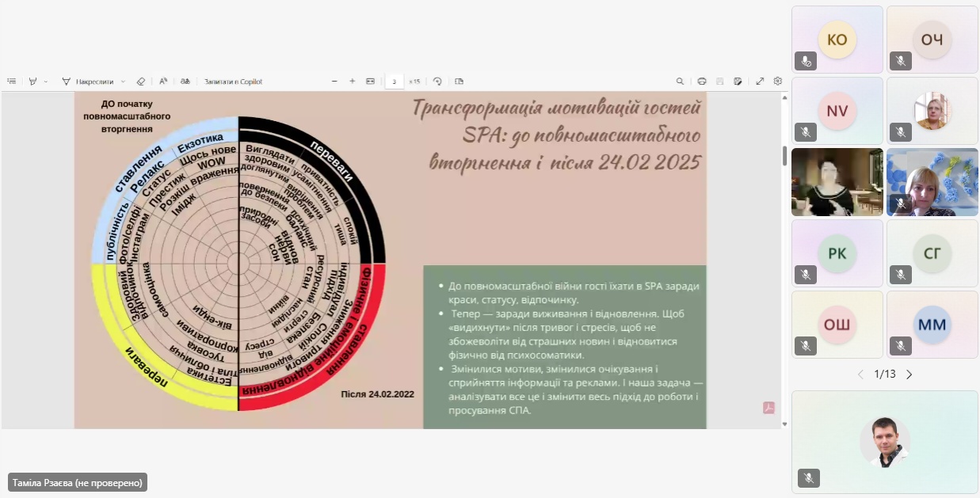Go to previous participants page arrow
Viewport: 980px width, 498px height.
pos(860,374)
